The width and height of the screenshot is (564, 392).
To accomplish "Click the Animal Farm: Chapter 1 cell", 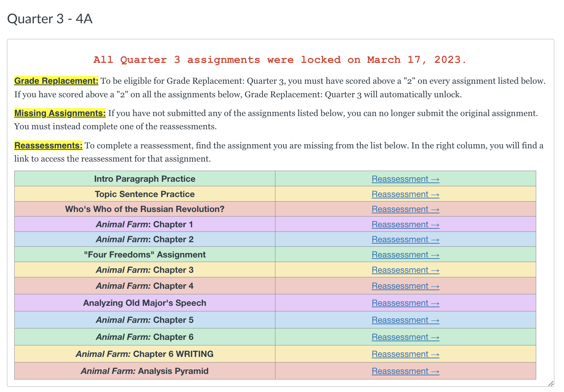I will (145, 224).
